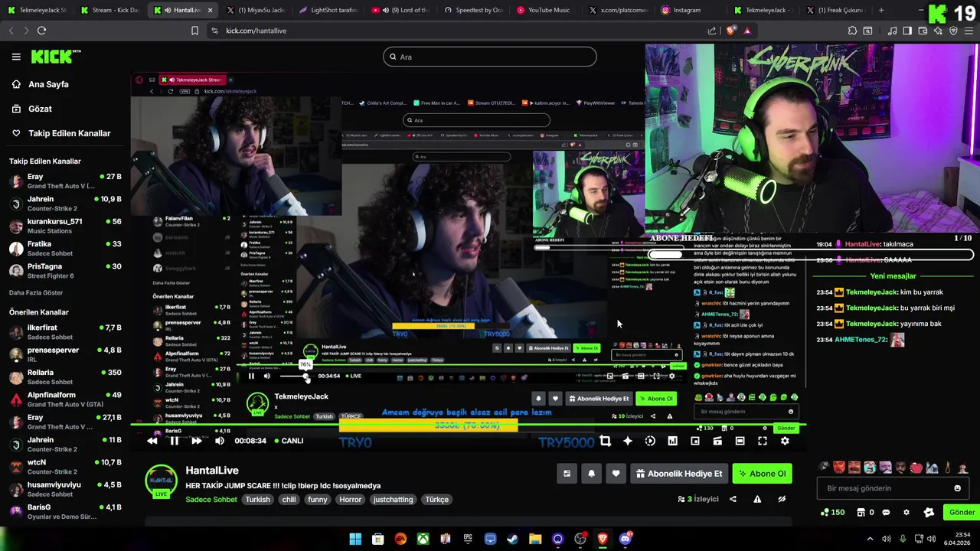Screen dimensions: 980x551
Task: Open PrisTagna channel in sidebar
Action: click(65, 271)
